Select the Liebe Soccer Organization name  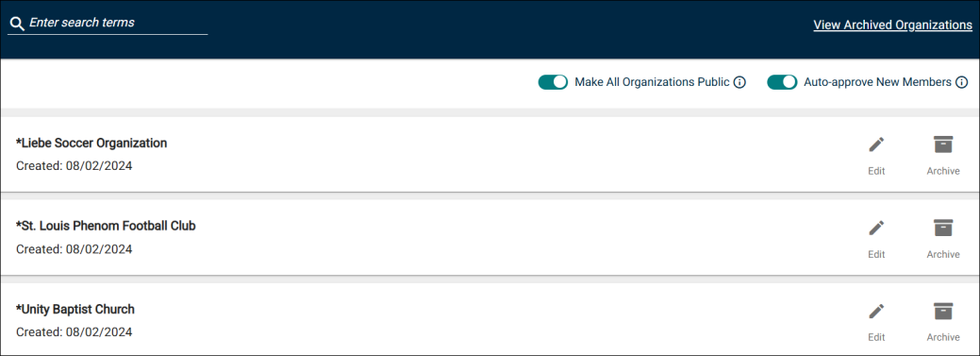(x=91, y=143)
